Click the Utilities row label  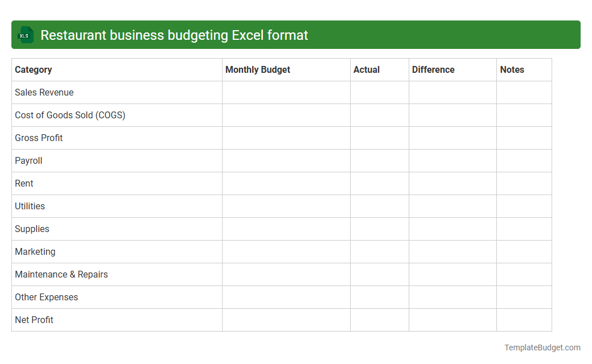[30, 206]
